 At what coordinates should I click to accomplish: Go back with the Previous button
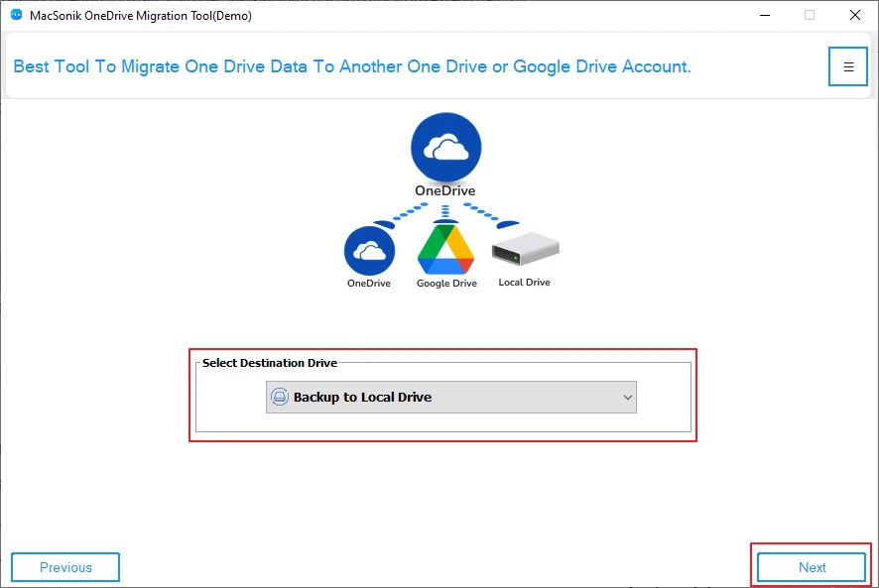[65, 567]
